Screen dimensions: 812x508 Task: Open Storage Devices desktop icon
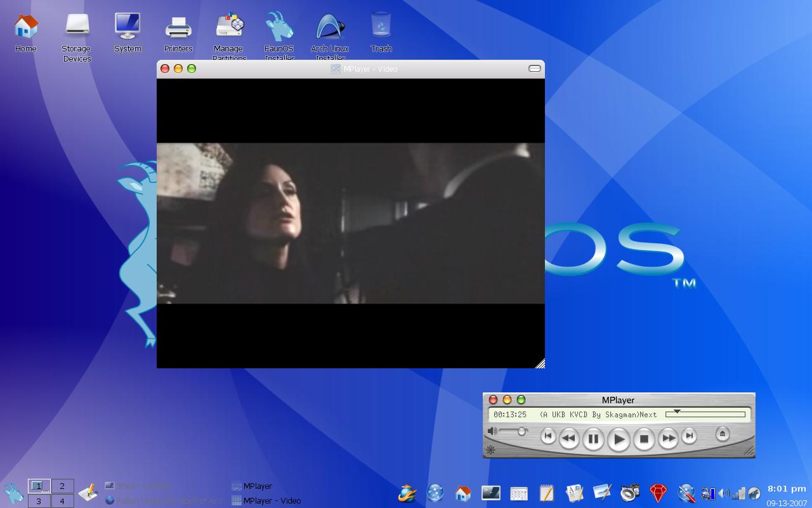pyautogui.click(x=77, y=37)
